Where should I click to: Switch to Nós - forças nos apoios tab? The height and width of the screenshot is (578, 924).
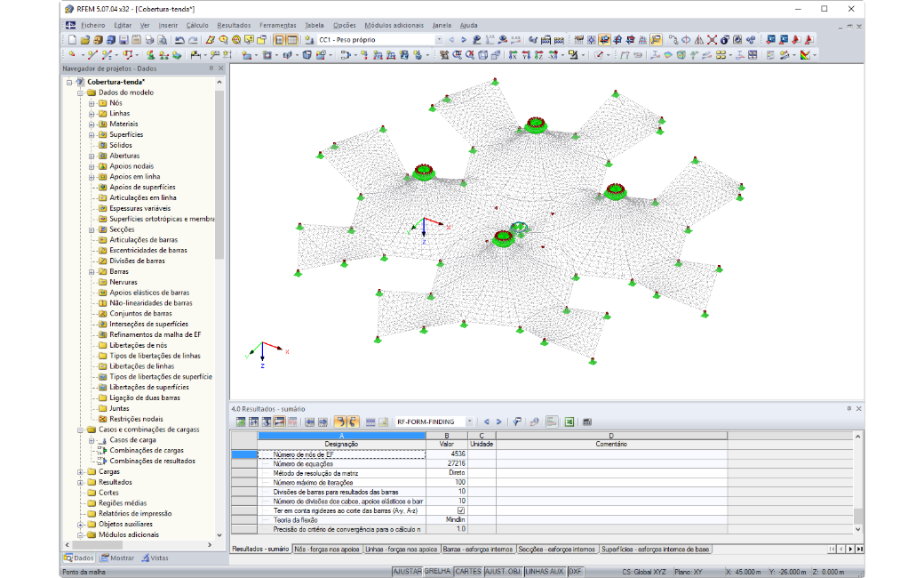coord(327,550)
